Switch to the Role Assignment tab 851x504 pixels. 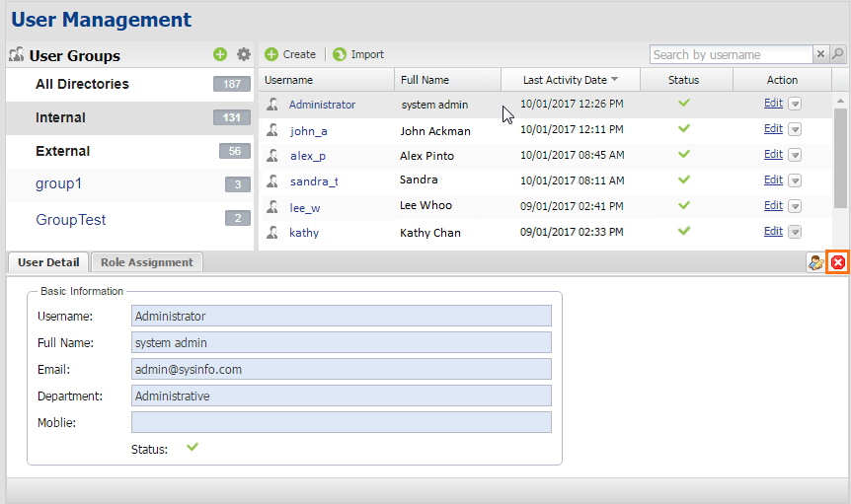click(x=147, y=262)
